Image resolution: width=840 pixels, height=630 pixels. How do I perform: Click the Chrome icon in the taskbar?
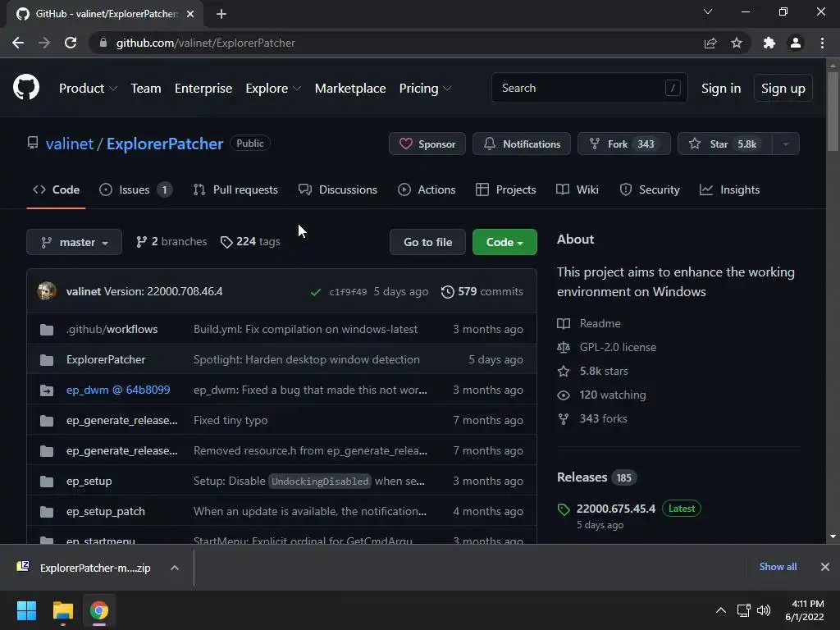[x=99, y=610]
